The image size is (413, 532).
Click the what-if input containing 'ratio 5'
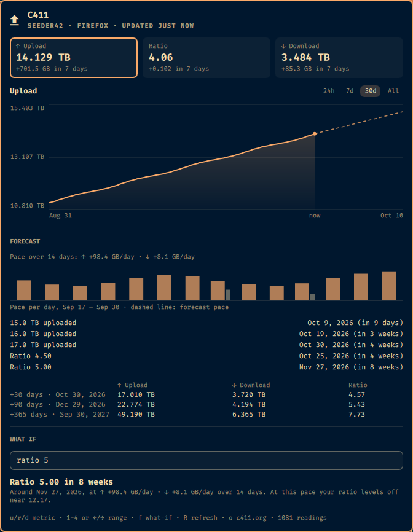[206, 460]
